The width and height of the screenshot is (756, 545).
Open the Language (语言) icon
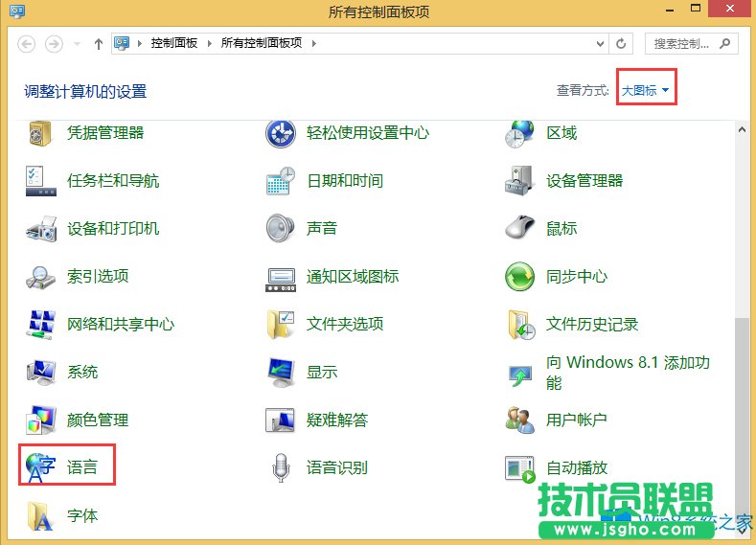coord(40,467)
